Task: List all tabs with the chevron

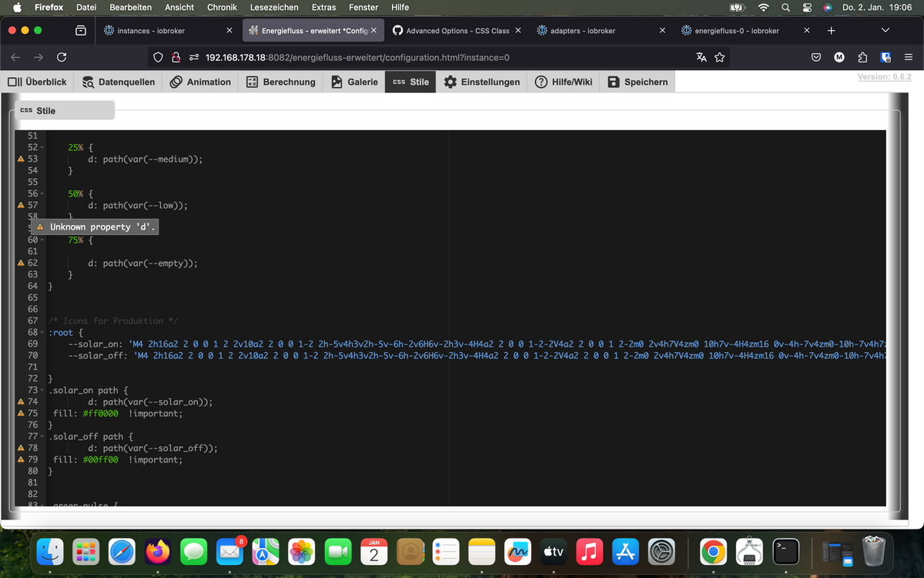Action: coord(885,31)
